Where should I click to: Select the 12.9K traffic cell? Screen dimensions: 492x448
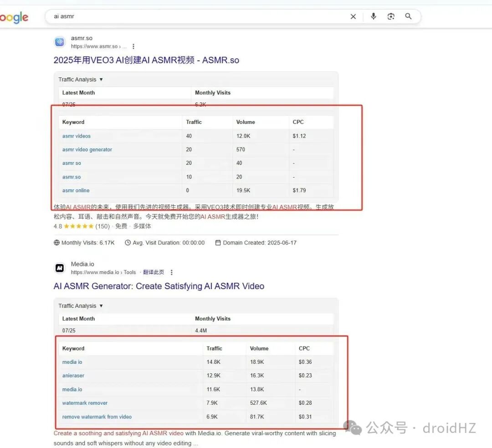(213, 375)
